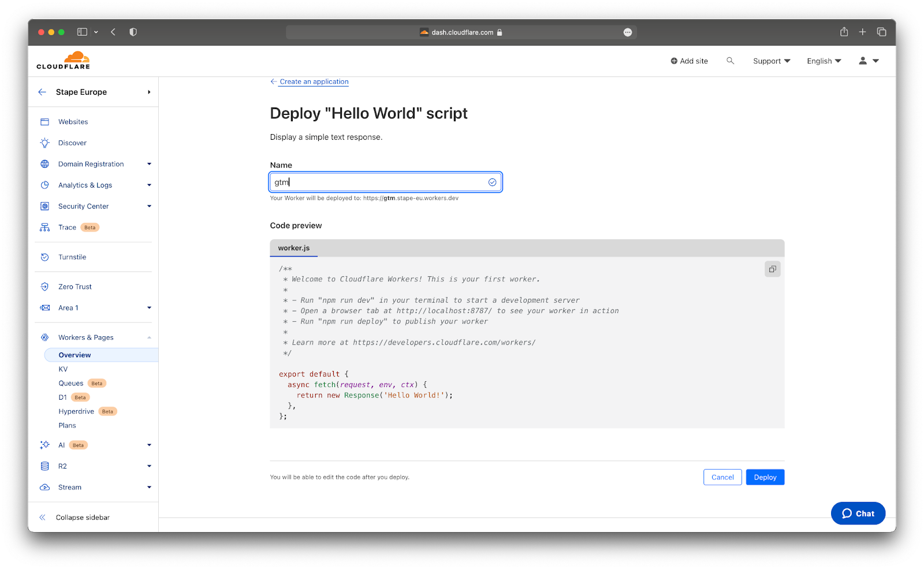Click the Cancel button
The height and width of the screenshot is (569, 924).
point(722,477)
